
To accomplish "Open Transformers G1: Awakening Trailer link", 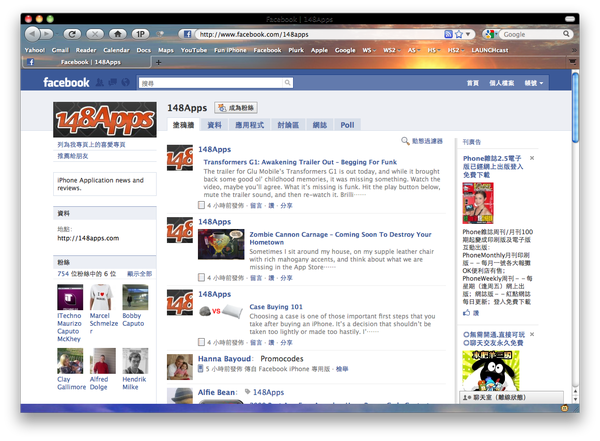I will [x=300, y=162].
